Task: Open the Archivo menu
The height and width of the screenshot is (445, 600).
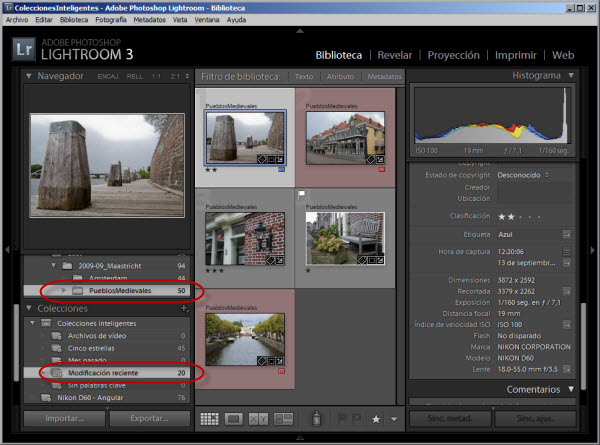Action: pos(17,20)
